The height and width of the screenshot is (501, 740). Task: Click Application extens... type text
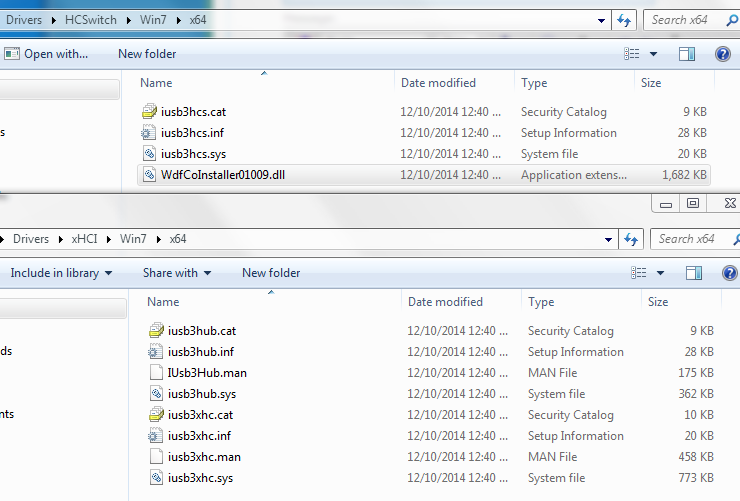[574, 175]
